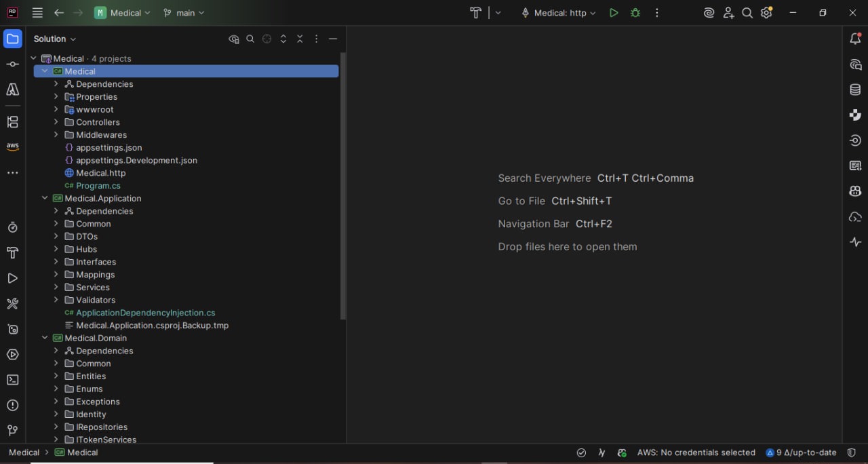The height and width of the screenshot is (464, 868).
Task: Open the main hamburger menu
Action: pos(37,12)
